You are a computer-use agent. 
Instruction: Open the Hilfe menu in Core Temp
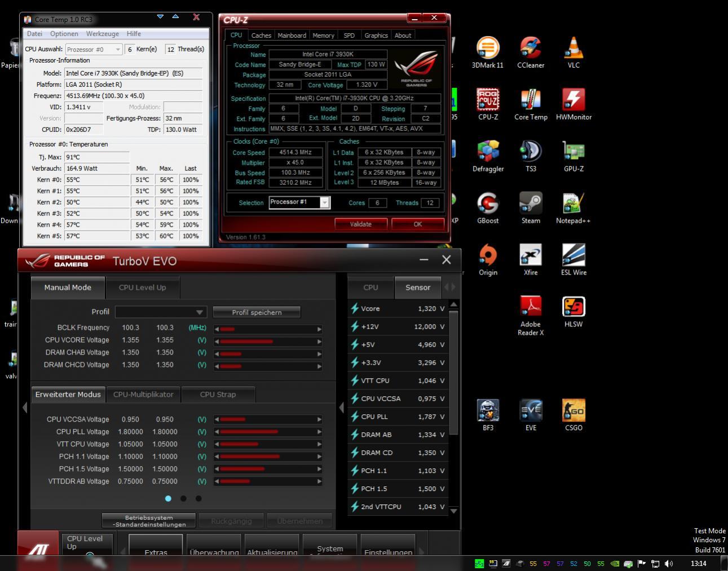(134, 34)
